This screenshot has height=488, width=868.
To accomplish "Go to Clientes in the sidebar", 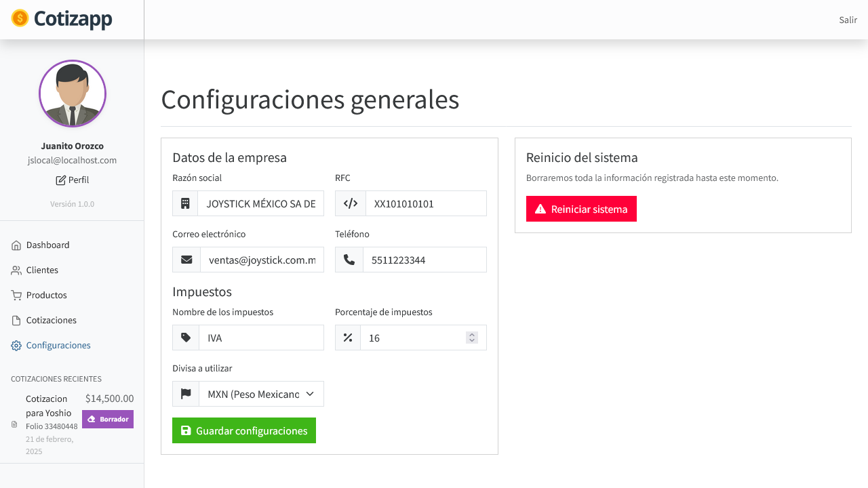I will pos(42,270).
